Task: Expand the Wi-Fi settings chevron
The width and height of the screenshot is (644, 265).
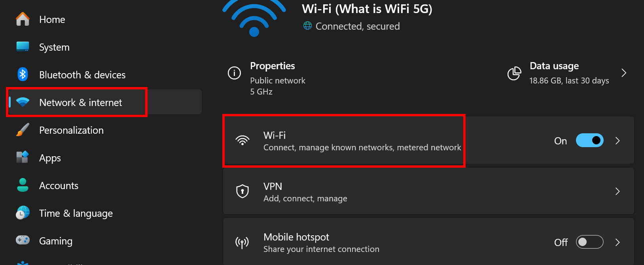Action: coord(617,140)
